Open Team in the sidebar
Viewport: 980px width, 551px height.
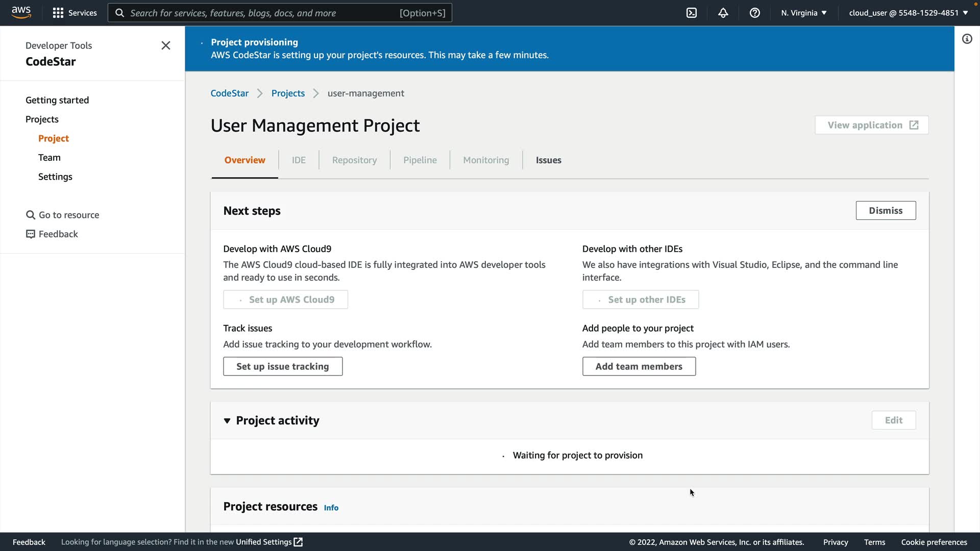pyautogui.click(x=50, y=157)
